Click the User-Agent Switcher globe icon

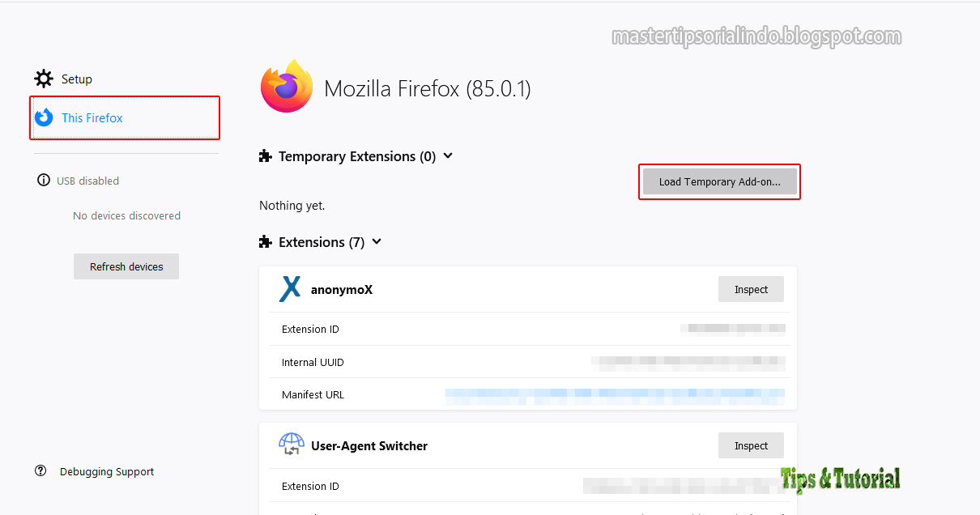[292, 445]
